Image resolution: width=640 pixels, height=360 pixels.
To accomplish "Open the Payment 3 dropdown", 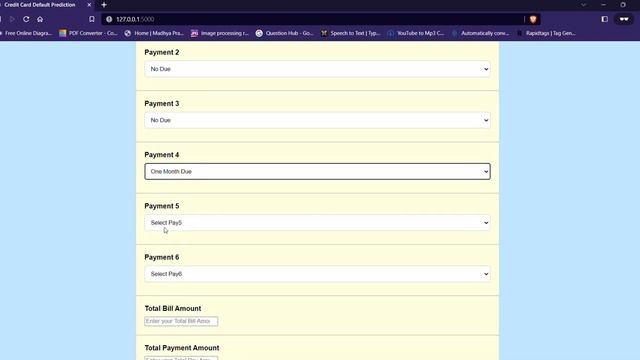I will pyautogui.click(x=317, y=120).
